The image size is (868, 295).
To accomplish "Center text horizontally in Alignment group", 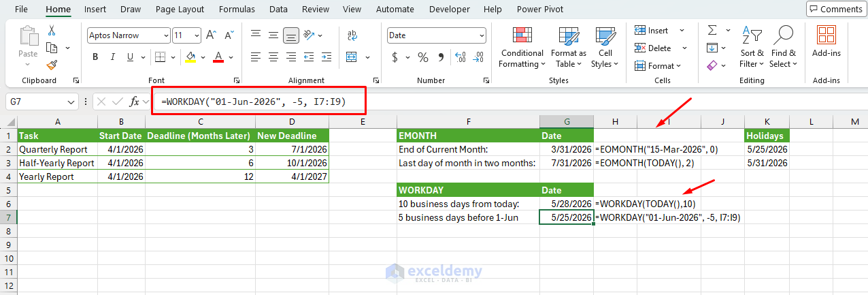I will pos(273,57).
